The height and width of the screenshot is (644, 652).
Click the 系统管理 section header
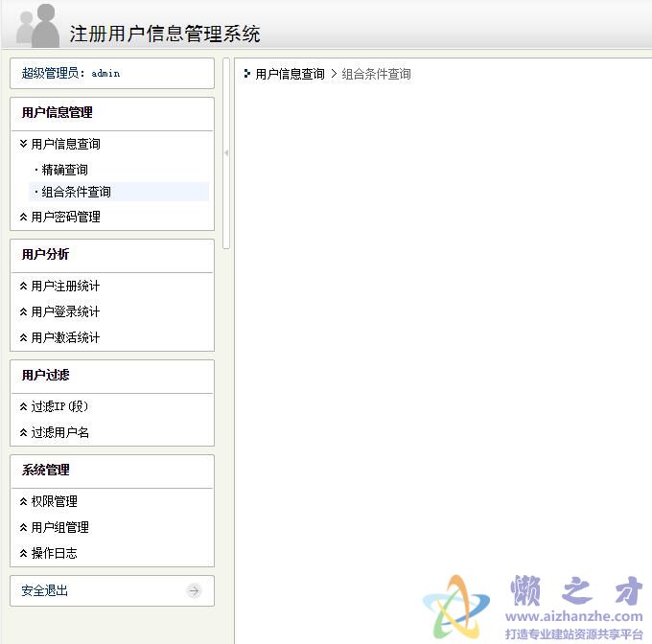[46, 470]
